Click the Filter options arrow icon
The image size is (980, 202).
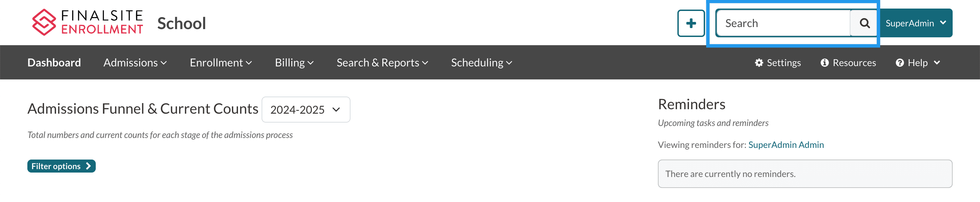[88, 166]
